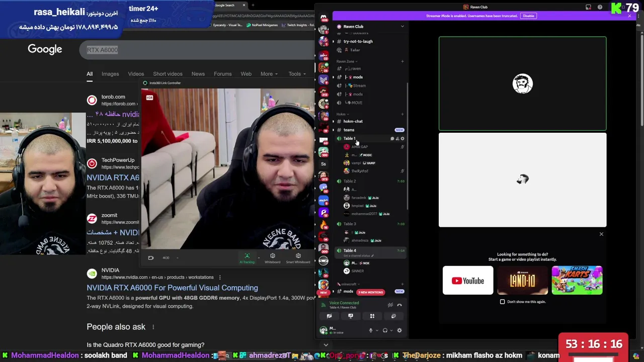Join Table 2 voice channel
The height and width of the screenshot is (362, 644).
pyautogui.click(x=370, y=181)
